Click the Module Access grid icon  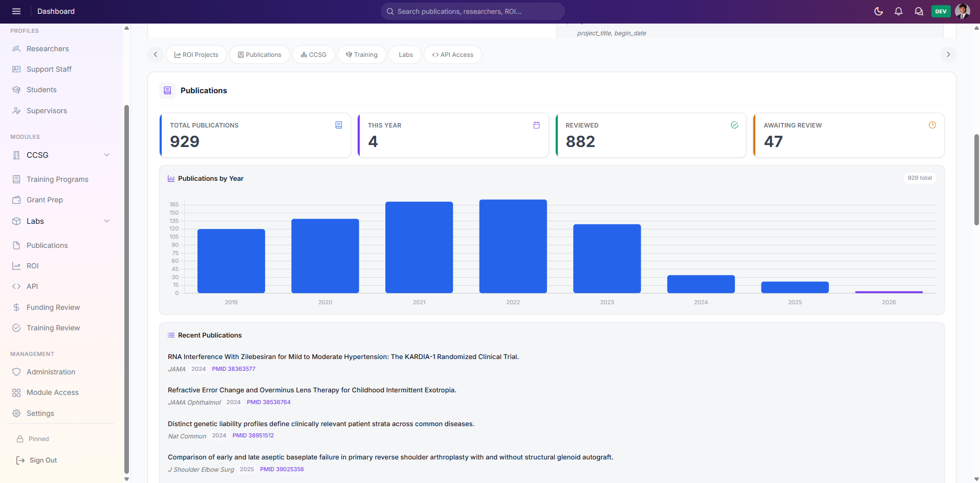click(x=16, y=392)
